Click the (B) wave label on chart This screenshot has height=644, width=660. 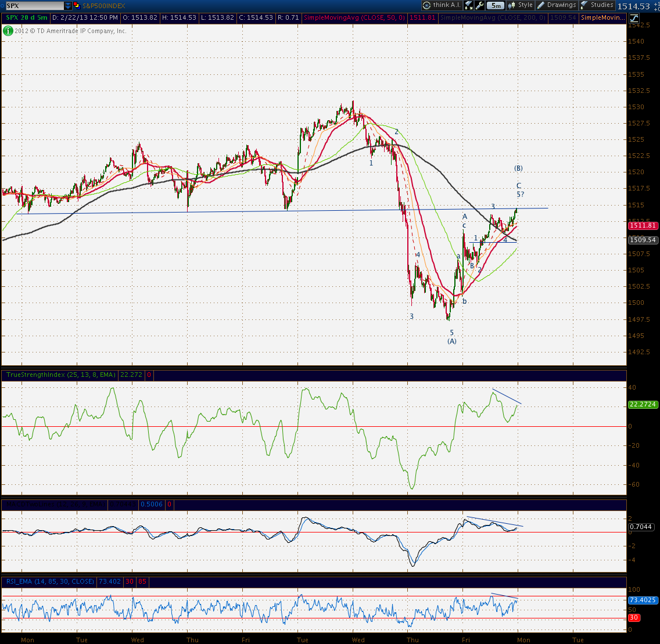pos(519,168)
